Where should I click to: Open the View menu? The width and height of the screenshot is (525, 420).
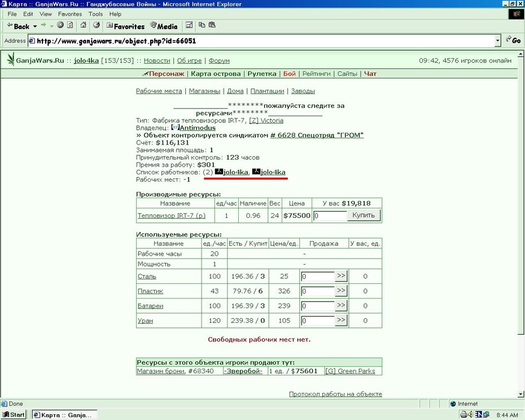coord(46,14)
